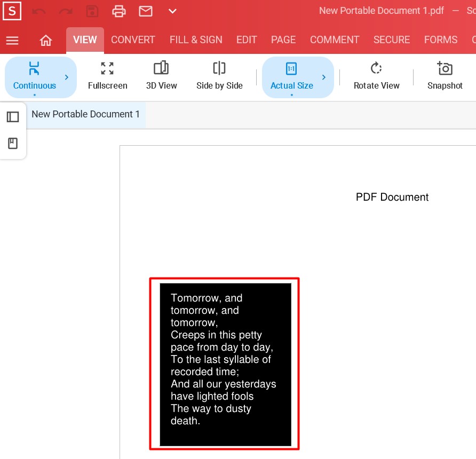The image size is (476, 459).
Task: Send the document by email
Action: coord(145,11)
